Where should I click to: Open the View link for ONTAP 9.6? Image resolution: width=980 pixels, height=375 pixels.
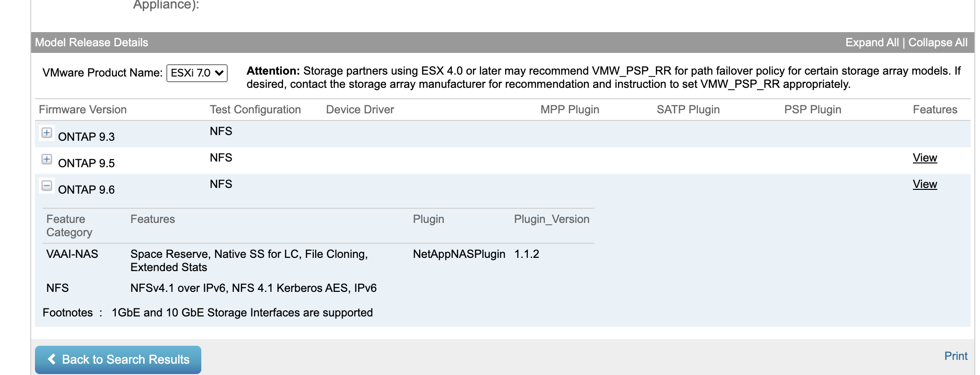click(x=924, y=184)
